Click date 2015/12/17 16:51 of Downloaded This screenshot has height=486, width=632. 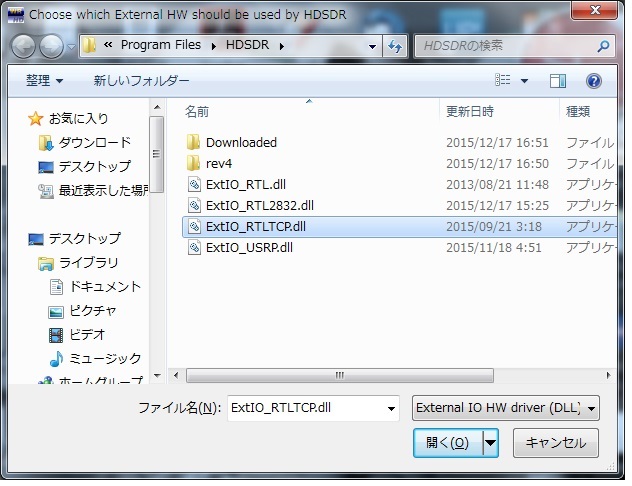tap(497, 143)
